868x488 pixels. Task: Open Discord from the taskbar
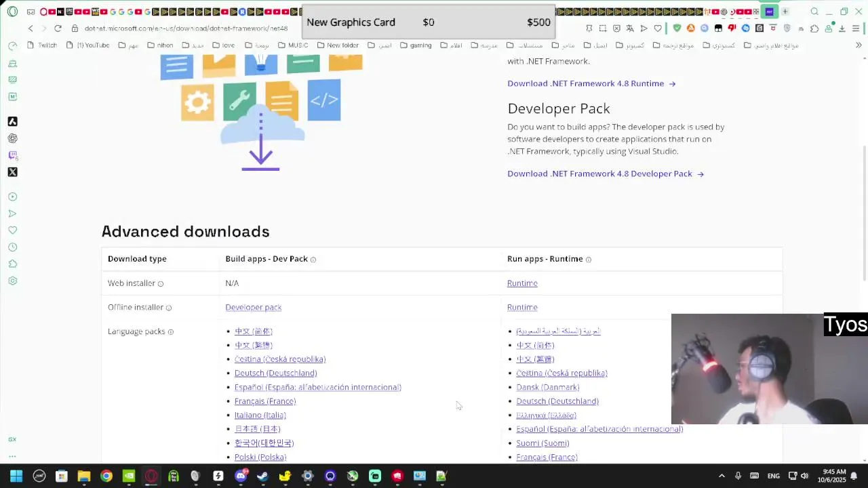click(240, 476)
